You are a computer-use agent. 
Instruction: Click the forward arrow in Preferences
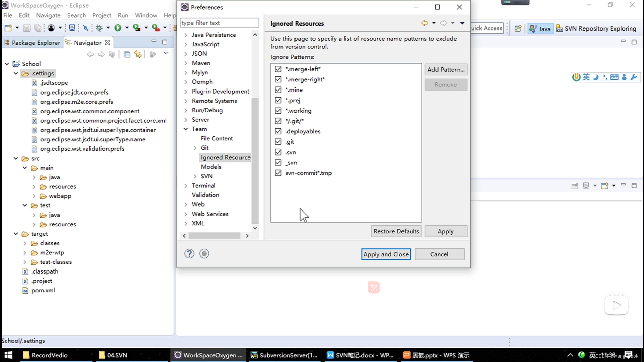(x=443, y=23)
